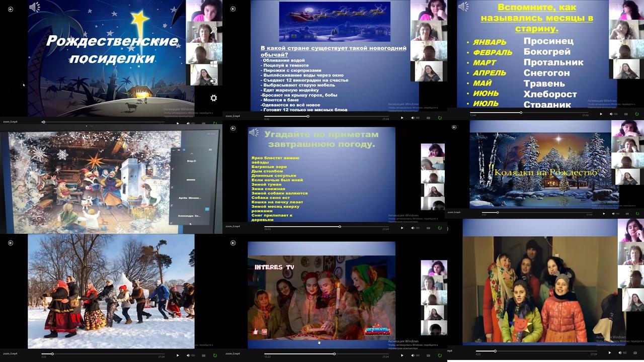Click the Протальник month name
Viewport: 644px width, 362px height.
pyautogui.click(x=553, y=62)
